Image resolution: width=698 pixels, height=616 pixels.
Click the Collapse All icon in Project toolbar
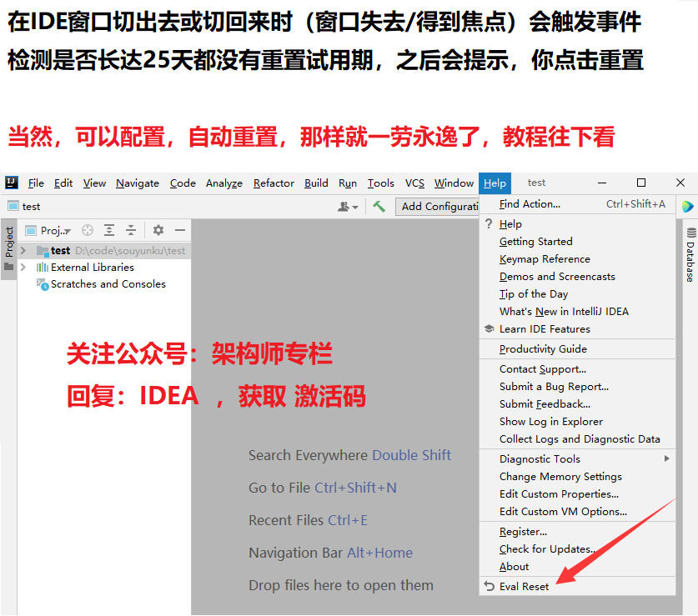pos(132,230)
